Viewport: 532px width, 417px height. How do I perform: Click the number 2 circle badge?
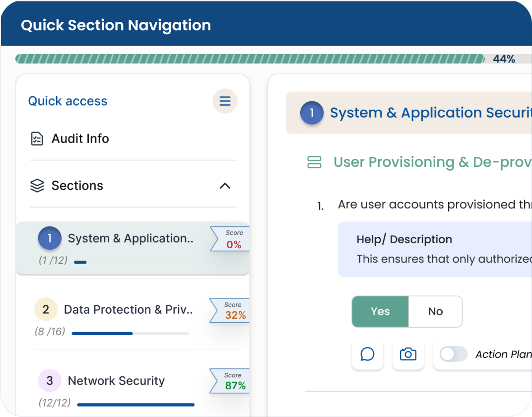(46, 309)
